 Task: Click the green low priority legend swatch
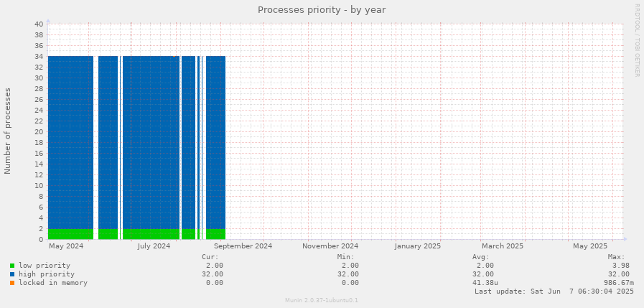click(12, 266)
